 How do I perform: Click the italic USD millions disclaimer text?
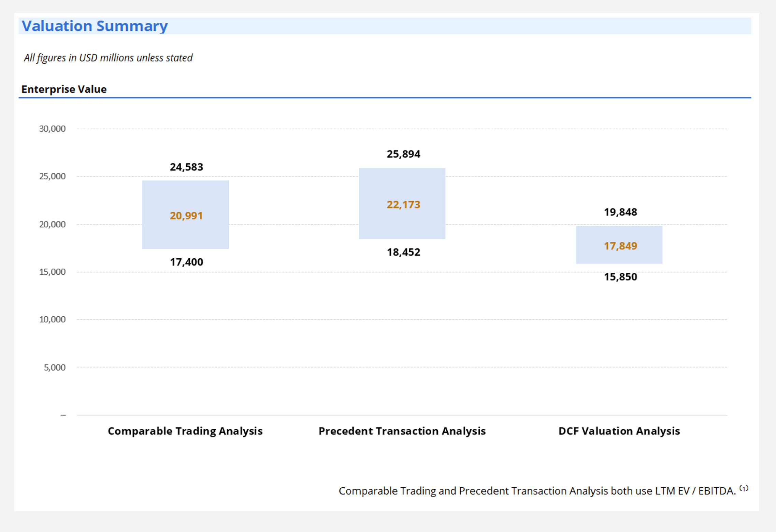(108, 58)
